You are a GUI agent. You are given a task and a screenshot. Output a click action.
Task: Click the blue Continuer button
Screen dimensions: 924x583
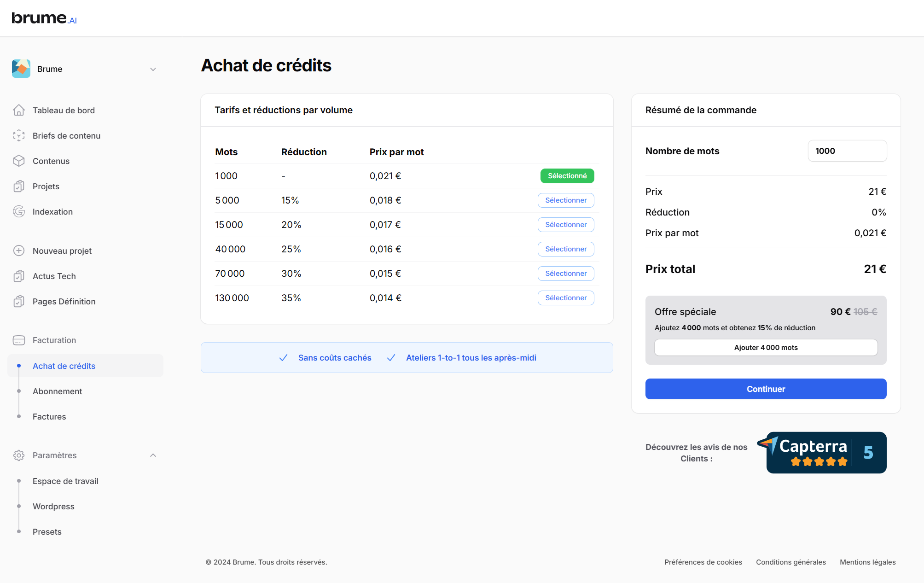[766, 389]
